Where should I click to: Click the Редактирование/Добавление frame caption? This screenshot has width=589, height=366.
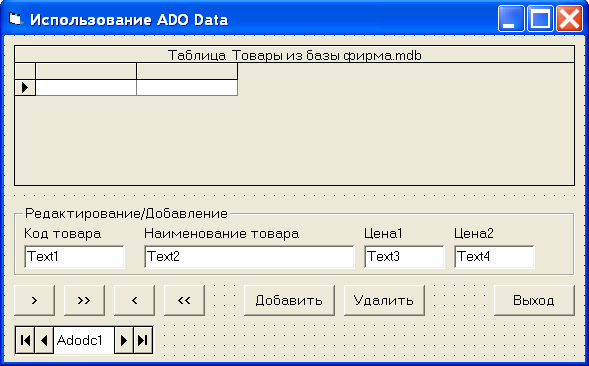(126, 213)
